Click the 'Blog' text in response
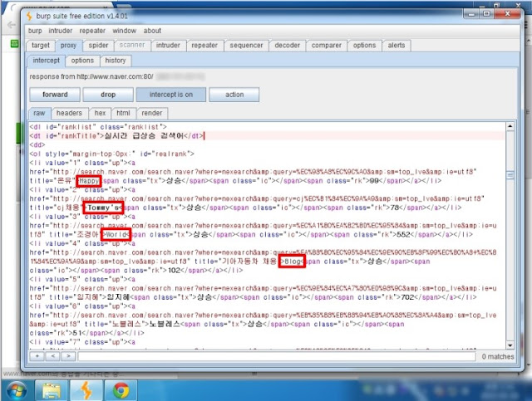 point(292,262)
